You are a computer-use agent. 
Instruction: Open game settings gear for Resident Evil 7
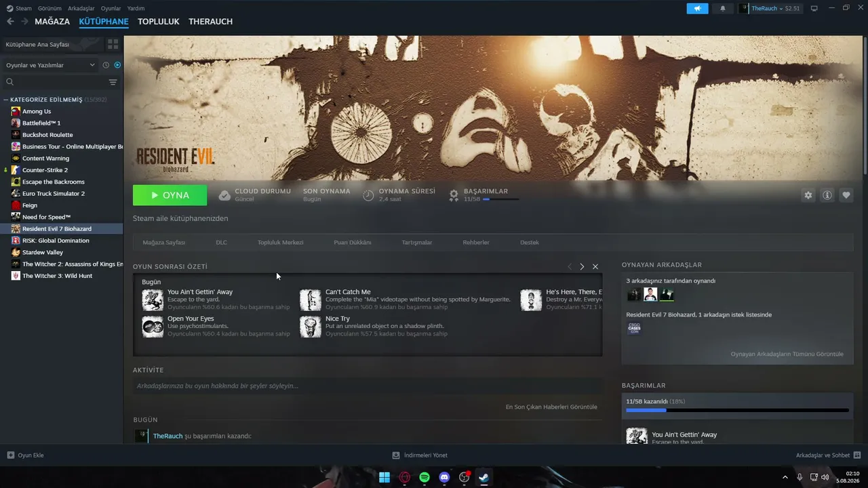click(x=808, y=195)
